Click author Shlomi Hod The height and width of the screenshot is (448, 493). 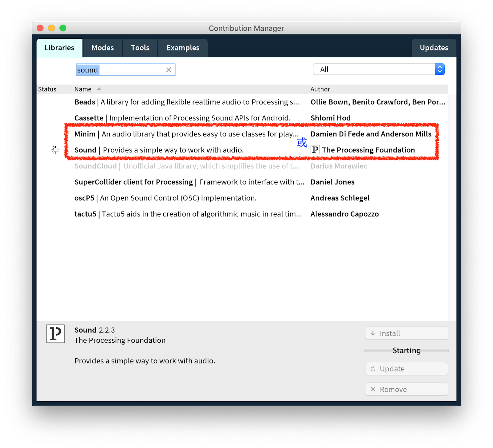tap(331, 118)
